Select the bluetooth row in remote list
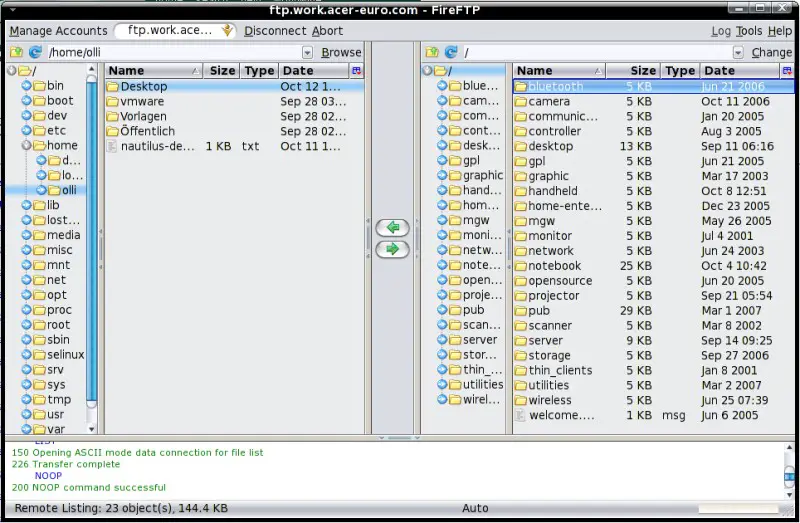Viewport: 800px width, 523px height. (653, 87)
